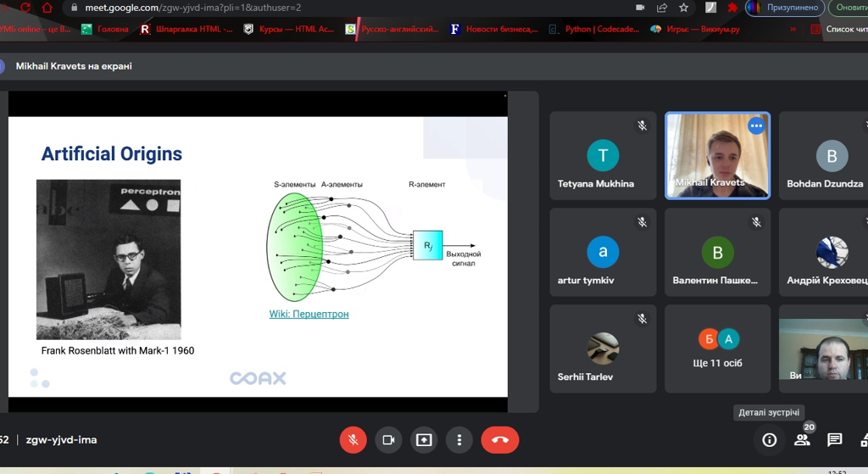Open more options three-dot menu
This screenshot has width=868, height=474.
(459, 440)
